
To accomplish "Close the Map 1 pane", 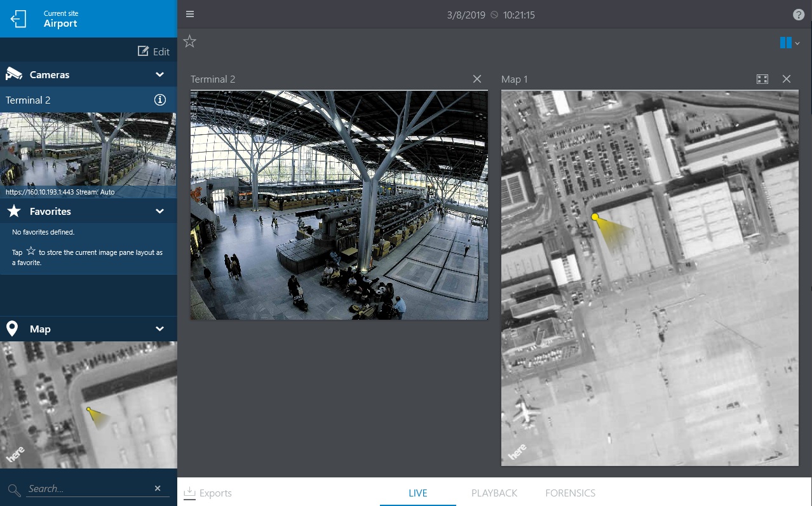I will coord(787,79).
